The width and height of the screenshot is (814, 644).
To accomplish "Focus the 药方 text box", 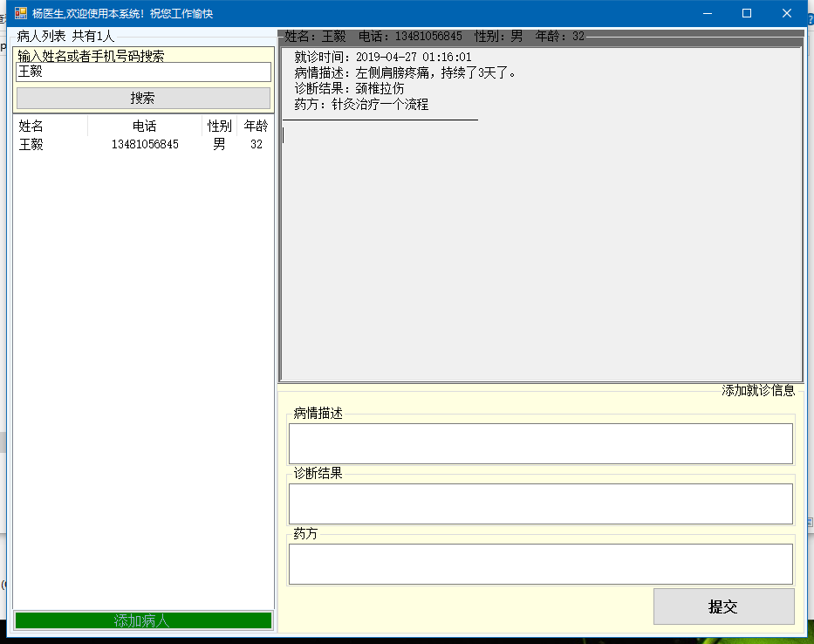I will 541,564.
